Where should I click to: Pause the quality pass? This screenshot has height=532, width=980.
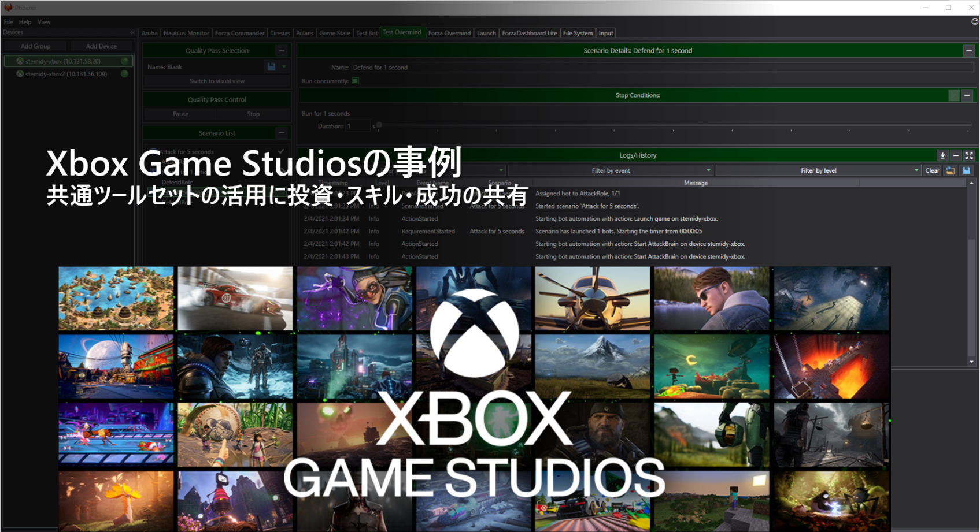coord(180,114)
